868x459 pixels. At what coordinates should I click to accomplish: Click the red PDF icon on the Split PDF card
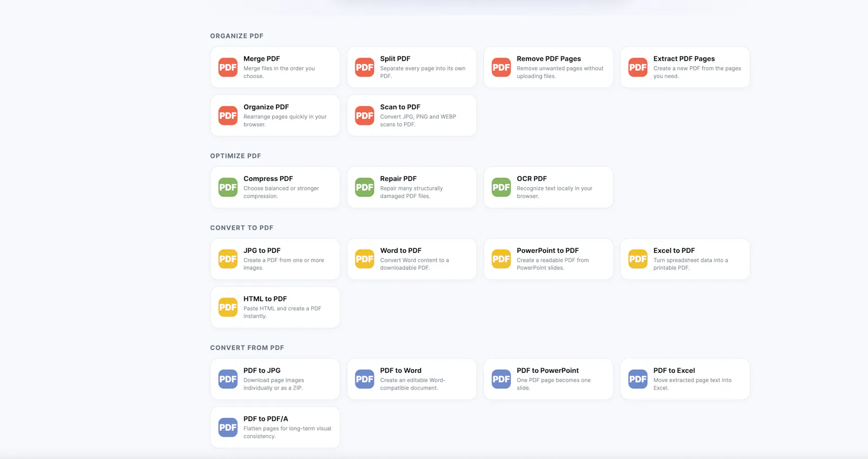[365, 67]
